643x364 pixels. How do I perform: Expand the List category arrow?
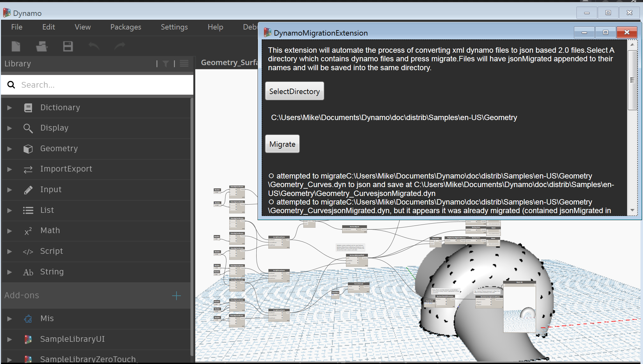[x=10, y=210]
